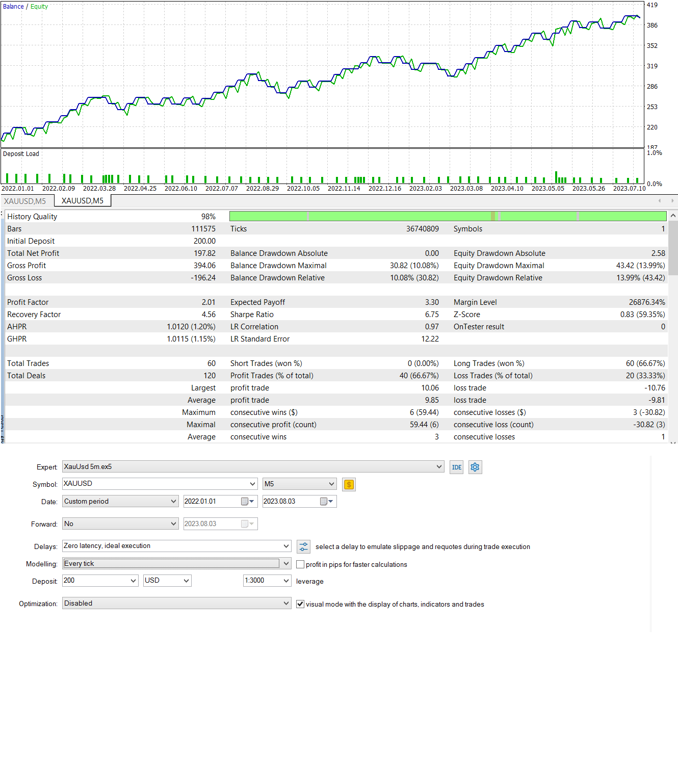Select Profit Factor value 2.01
This screenshot has width=678, height=784.
click(208, 302)
